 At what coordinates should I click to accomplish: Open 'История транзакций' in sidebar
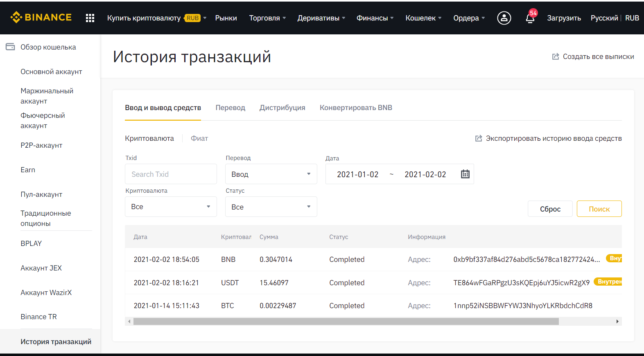[56, 342]
